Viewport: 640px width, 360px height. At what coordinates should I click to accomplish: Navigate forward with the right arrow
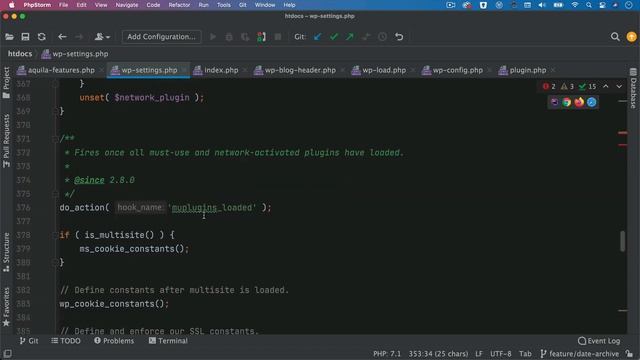coord(79,37)
